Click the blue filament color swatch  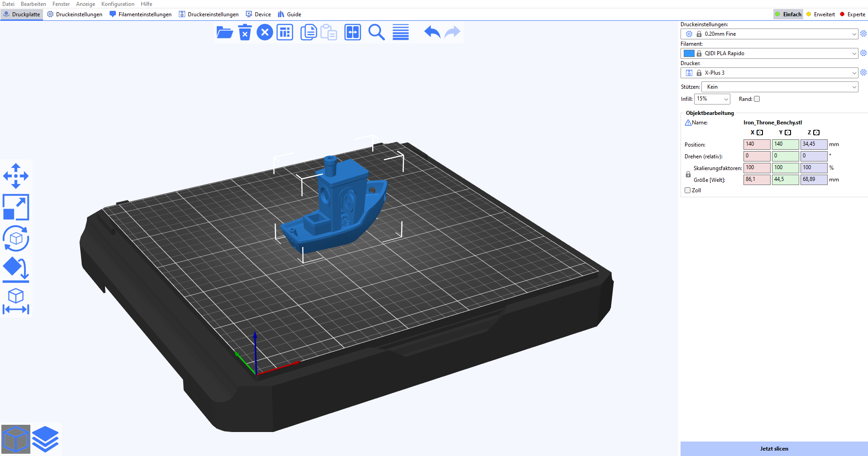point(689,53)
